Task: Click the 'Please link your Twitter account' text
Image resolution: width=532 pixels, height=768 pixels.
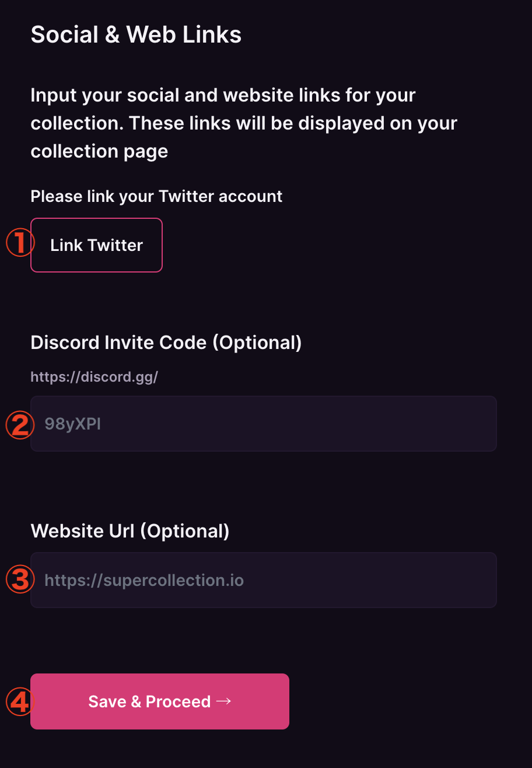Action: 156,196
